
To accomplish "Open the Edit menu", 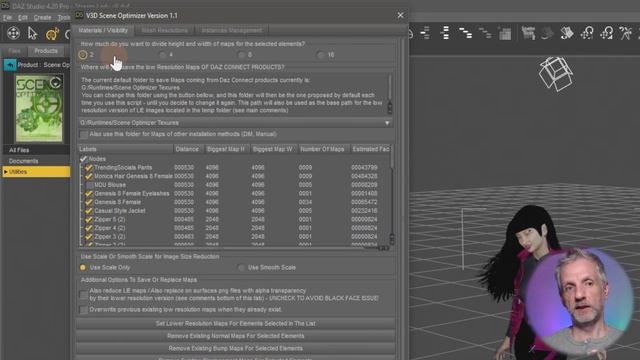I will (x=23, y=18).
